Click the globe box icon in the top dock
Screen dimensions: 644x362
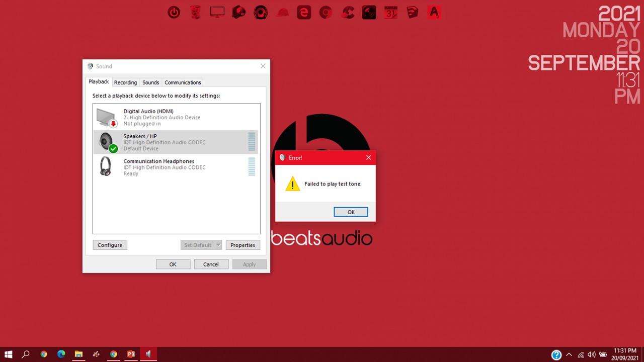239,12
